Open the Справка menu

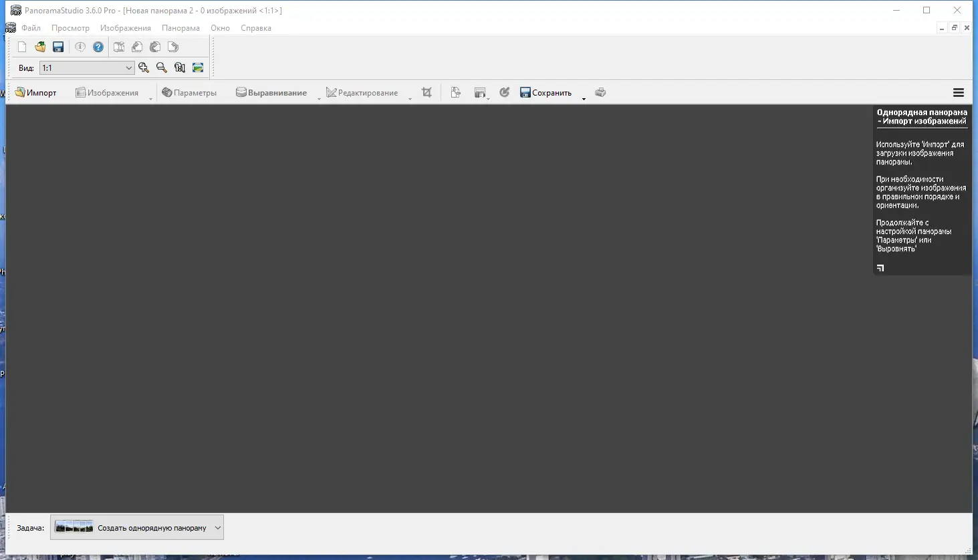[256, 27]
